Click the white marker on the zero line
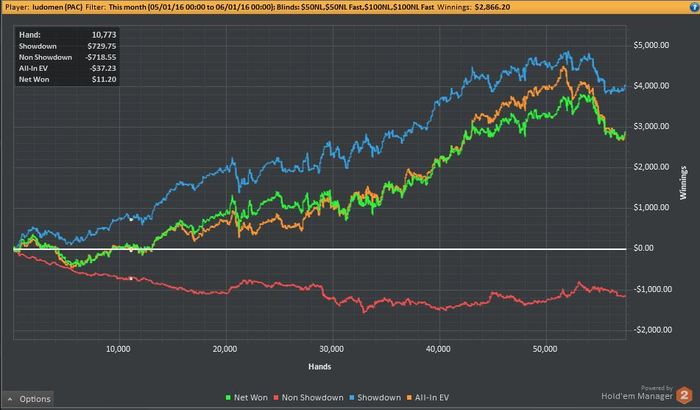Image resolution: width=700 pixels, height=410 pixels. coord(131,251)
